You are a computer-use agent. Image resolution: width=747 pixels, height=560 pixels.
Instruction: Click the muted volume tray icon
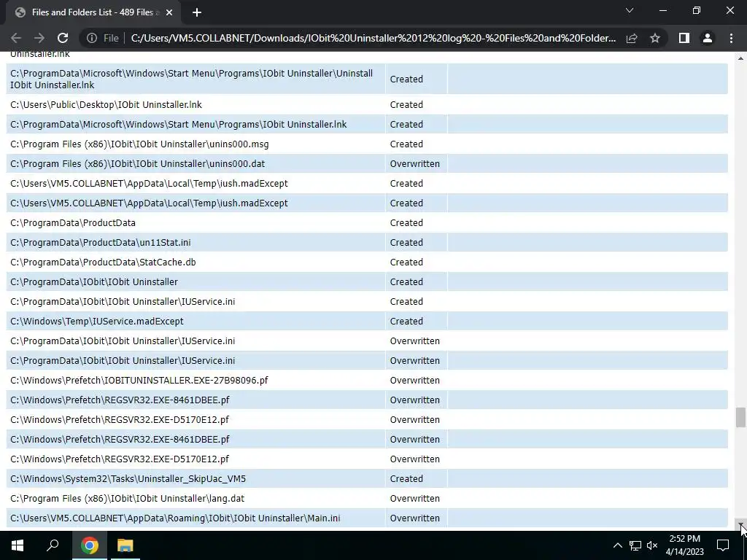coord(652,545)
